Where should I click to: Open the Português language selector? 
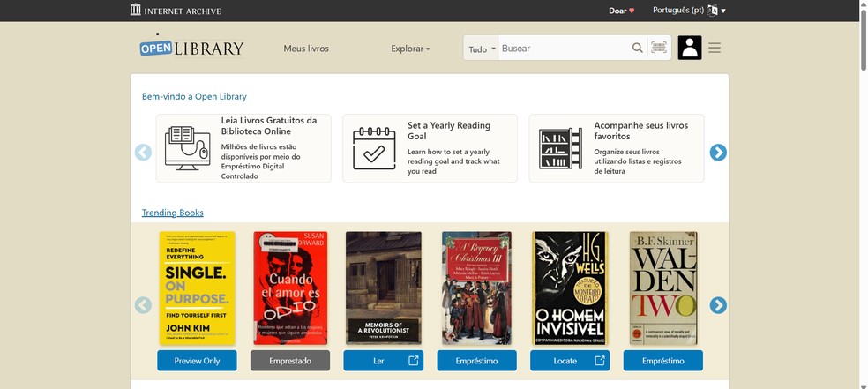tap(689, 11)
